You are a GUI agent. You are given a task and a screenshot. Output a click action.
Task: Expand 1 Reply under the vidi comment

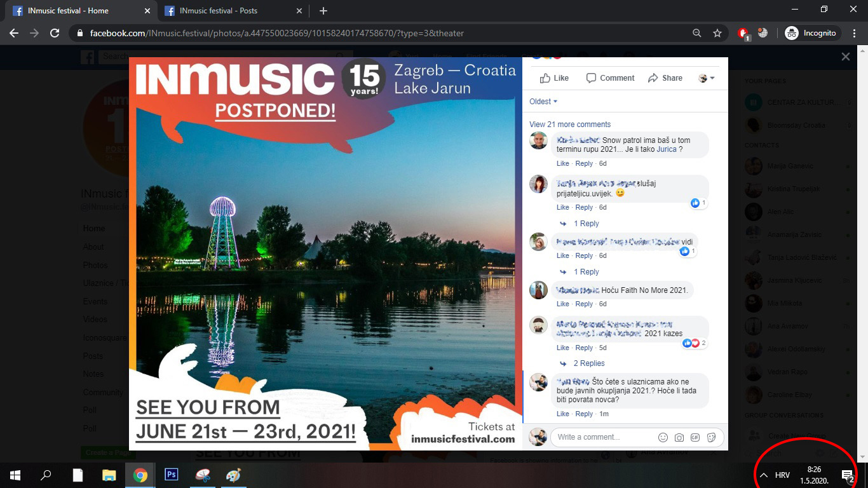point(586,272)
